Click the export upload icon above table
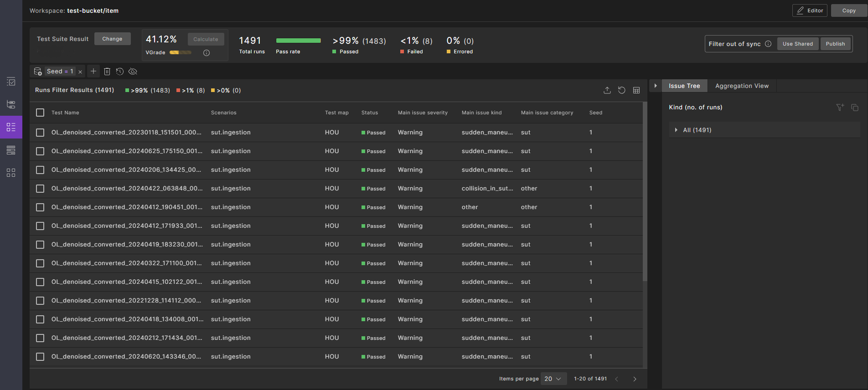 click(x=607, y=90)
